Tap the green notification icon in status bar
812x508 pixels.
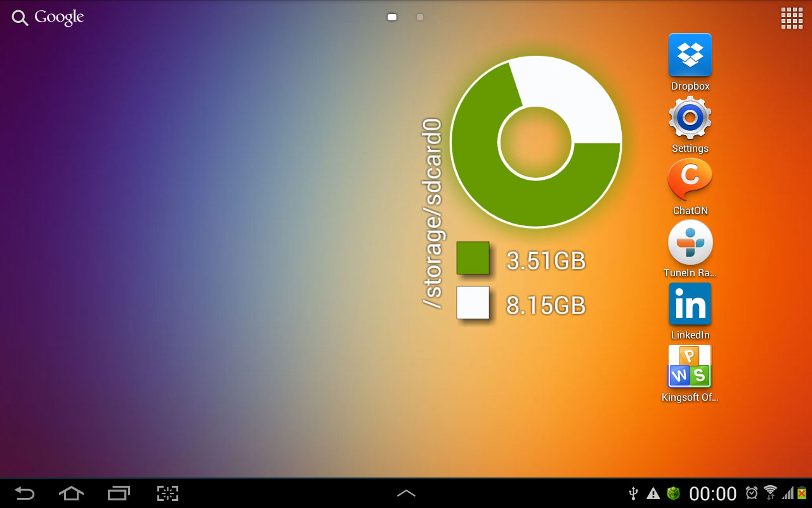672,493
